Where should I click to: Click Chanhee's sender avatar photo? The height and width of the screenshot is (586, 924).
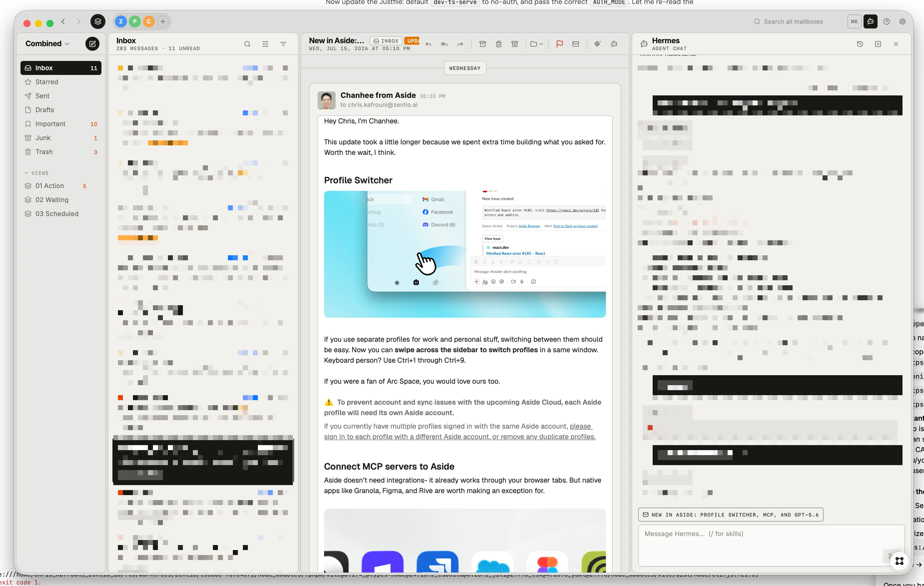(326, 100)
